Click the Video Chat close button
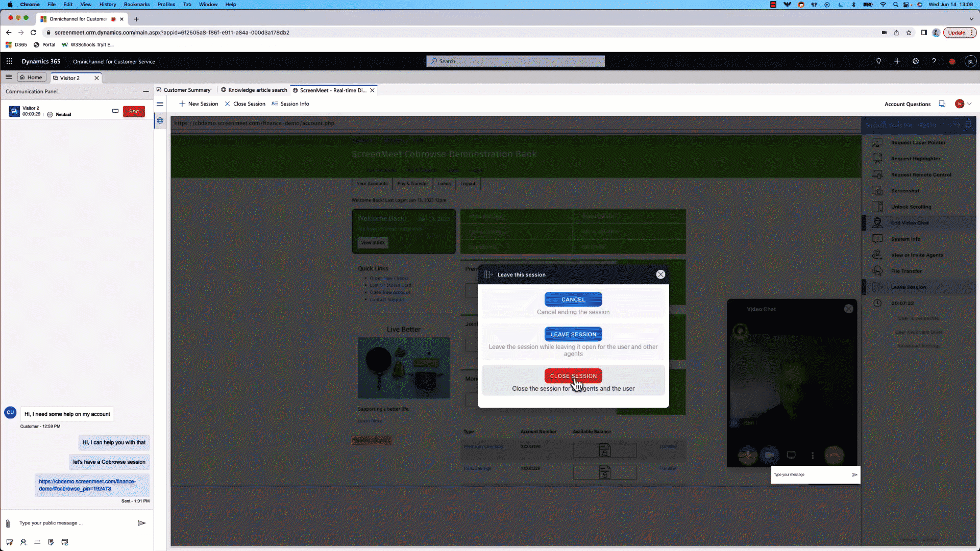Viewport: 980px width, 551px height. 849,309
